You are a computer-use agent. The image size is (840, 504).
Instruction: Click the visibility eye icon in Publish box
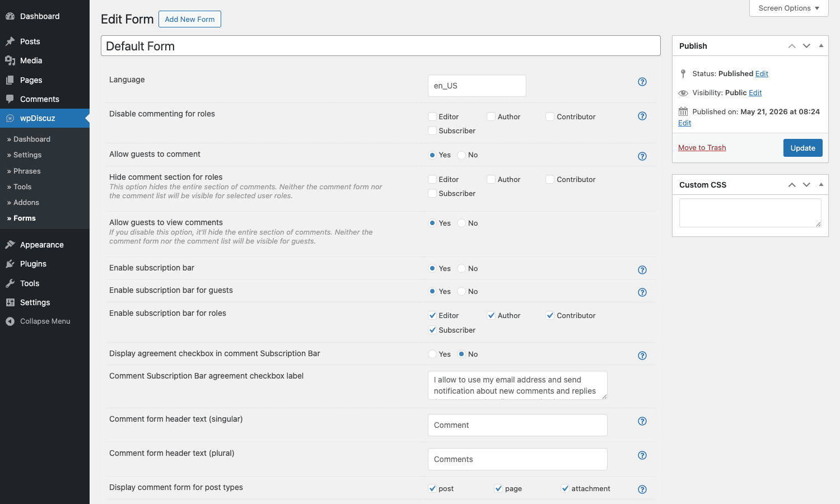click(683, 93)
